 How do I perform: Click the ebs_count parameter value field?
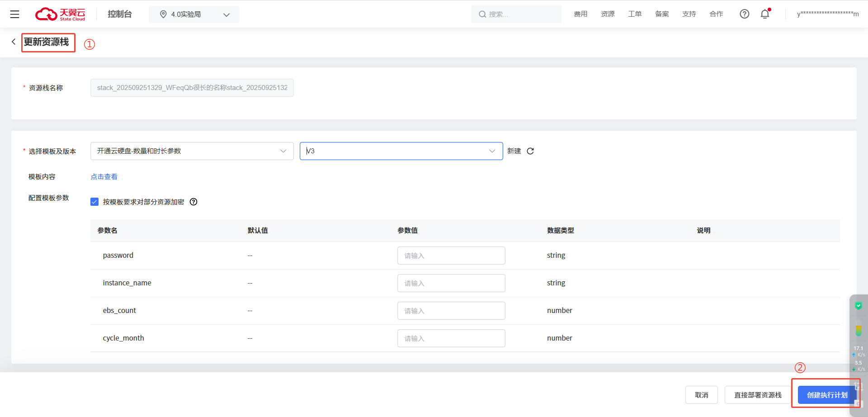pos(451,311)
